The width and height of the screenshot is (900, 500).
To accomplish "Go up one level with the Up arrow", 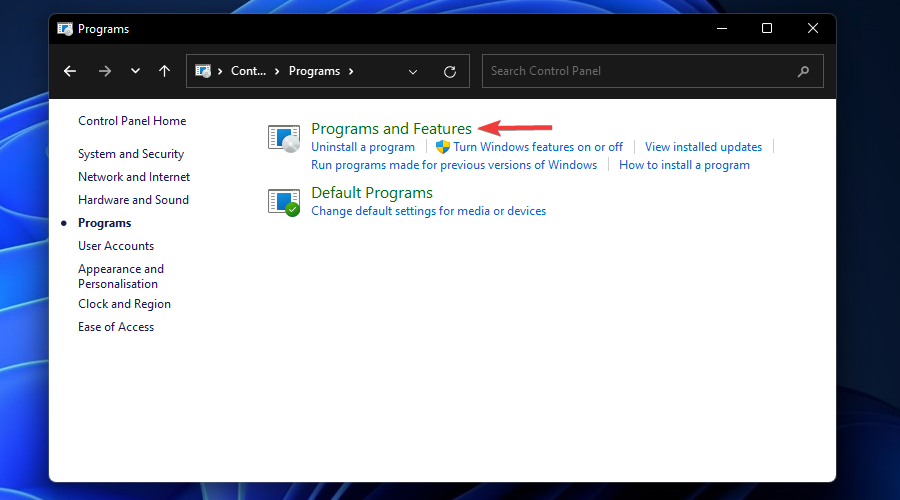I will [164, 71].
